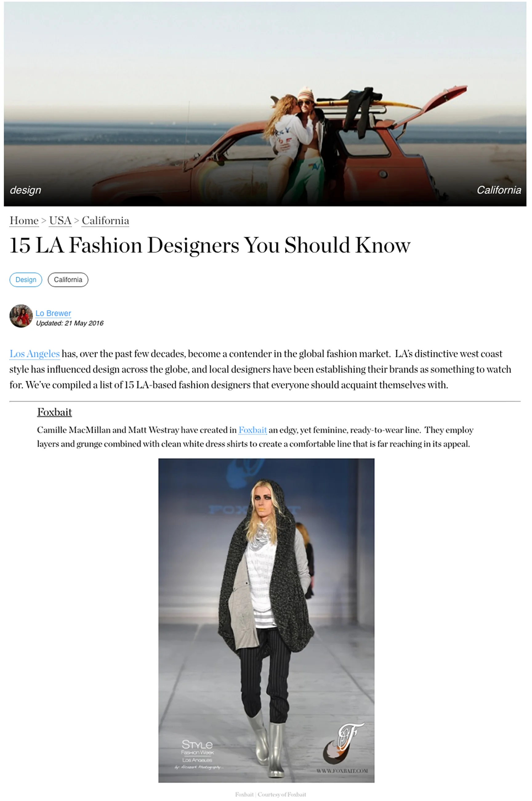Click the article title heading
Image resolution: width=532 pixels, height=801 pixels.
tap(210, 245)
